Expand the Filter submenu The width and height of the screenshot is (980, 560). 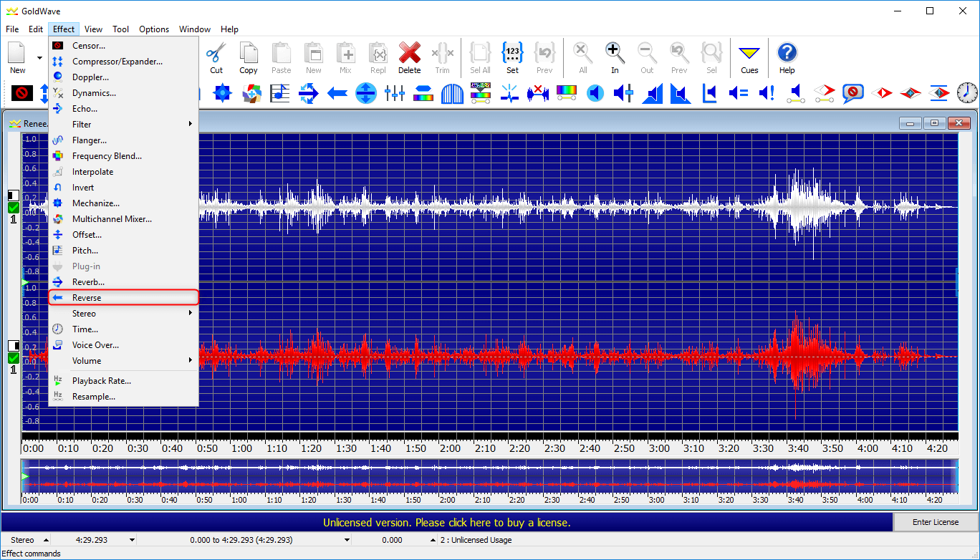[x=123, y=125]
